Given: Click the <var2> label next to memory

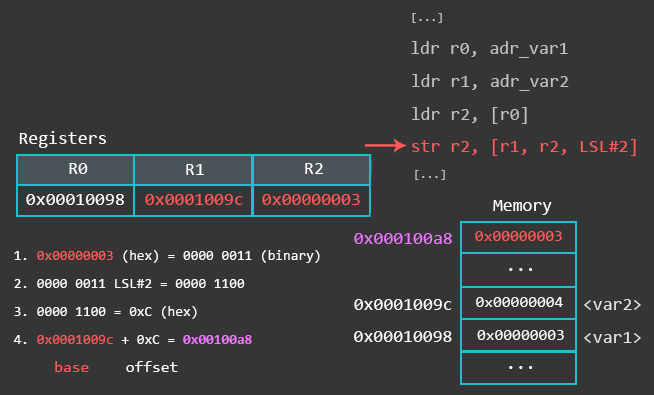Looking at the screenshot, I should click(612, 305).
